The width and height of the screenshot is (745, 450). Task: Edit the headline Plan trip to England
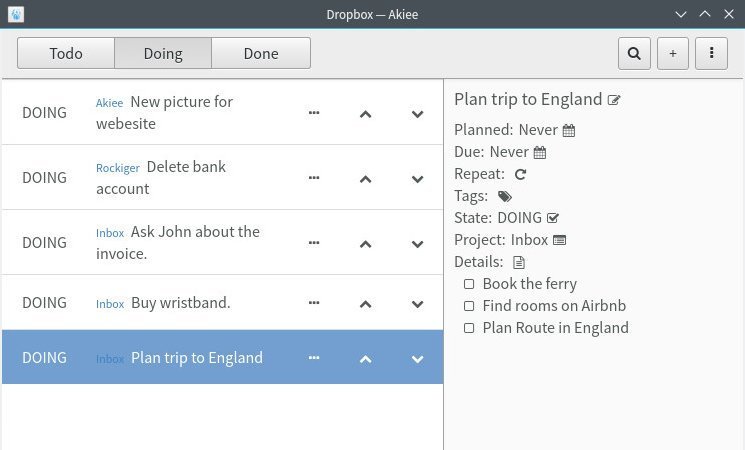coord(614,100)
